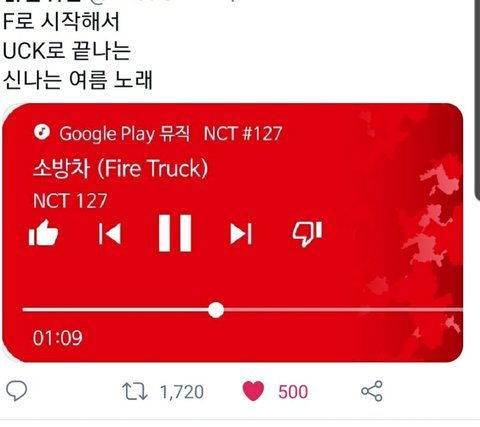480x427 pixels.
Task: Click the Google Play music note icon
Action: coord(42,132)
